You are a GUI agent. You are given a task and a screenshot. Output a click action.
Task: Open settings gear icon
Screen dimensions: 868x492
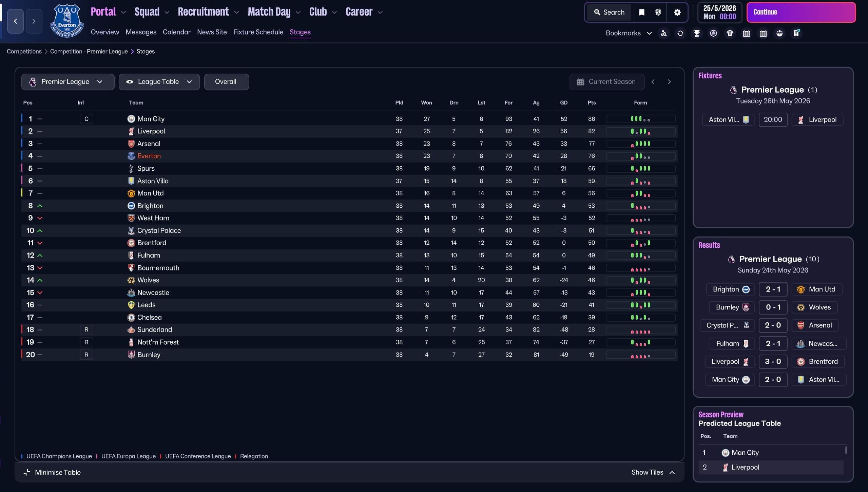click(x=677, y=13)
